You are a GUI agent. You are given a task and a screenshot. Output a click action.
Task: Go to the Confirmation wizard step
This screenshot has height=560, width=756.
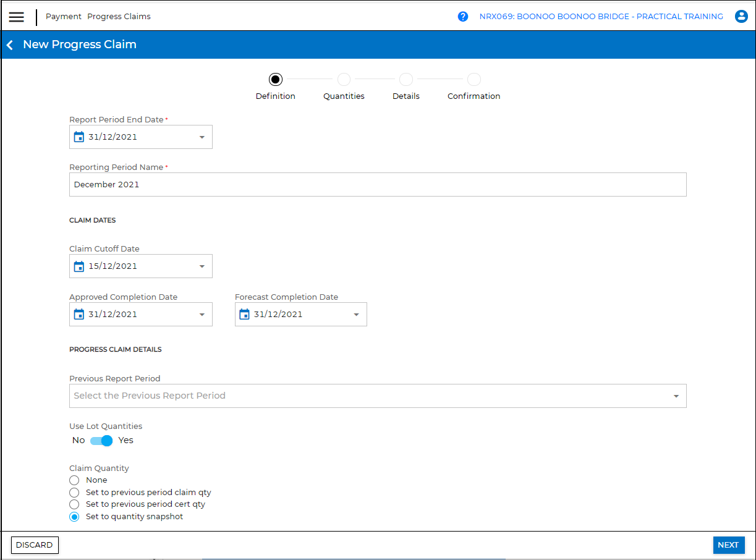(x=474, y=79)
